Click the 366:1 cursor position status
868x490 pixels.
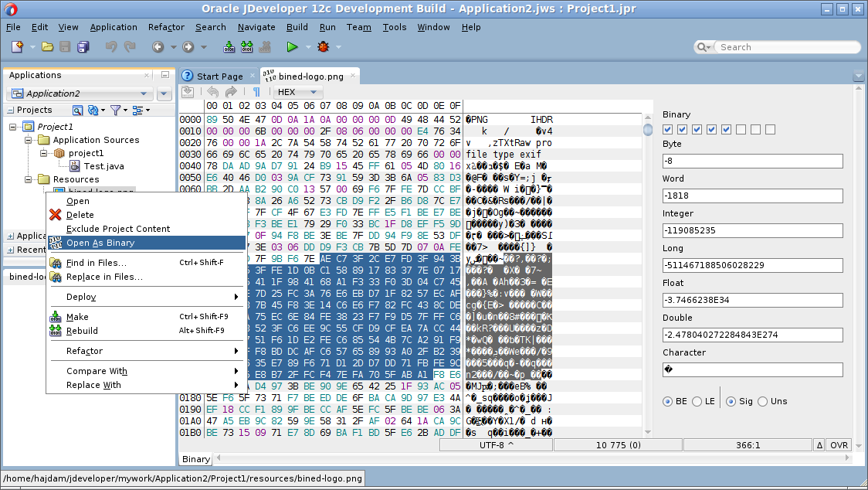[748, 445]
